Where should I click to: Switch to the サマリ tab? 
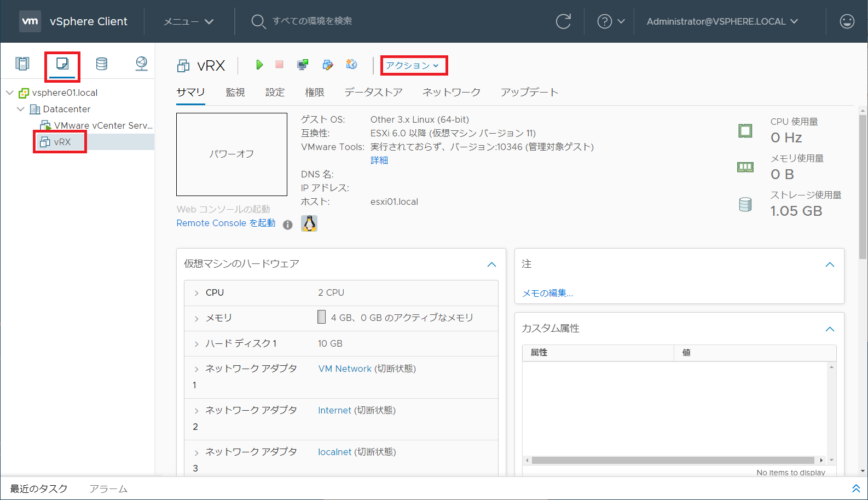click(x=190, y=92)
